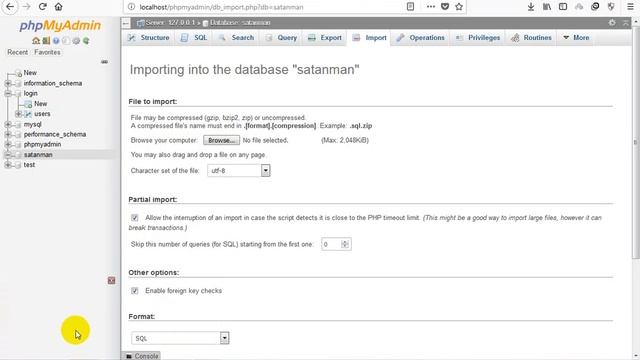The width and height of the screenshot is (640, 360).
Task: Click the skip queries number field
Action: point(336,244)
